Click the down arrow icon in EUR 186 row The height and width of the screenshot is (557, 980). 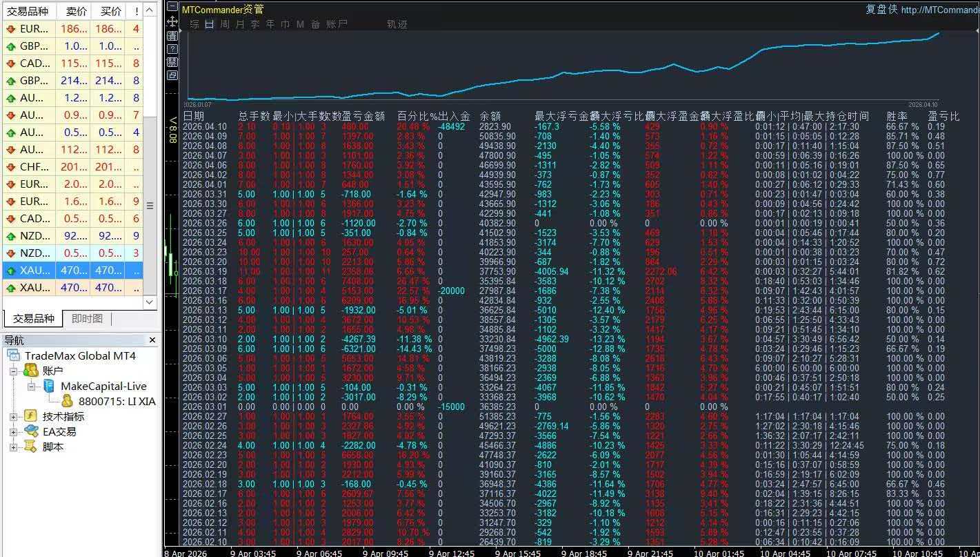click(10, 29)
